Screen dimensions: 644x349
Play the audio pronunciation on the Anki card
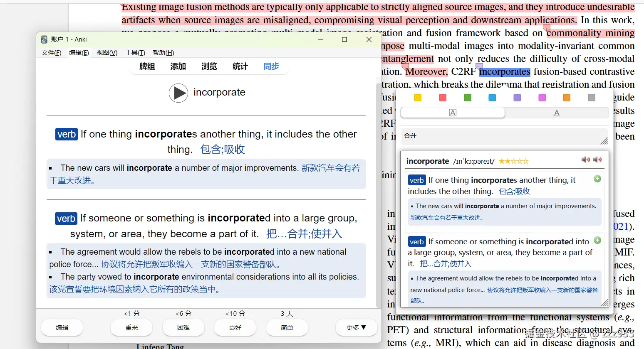(178, 93)
